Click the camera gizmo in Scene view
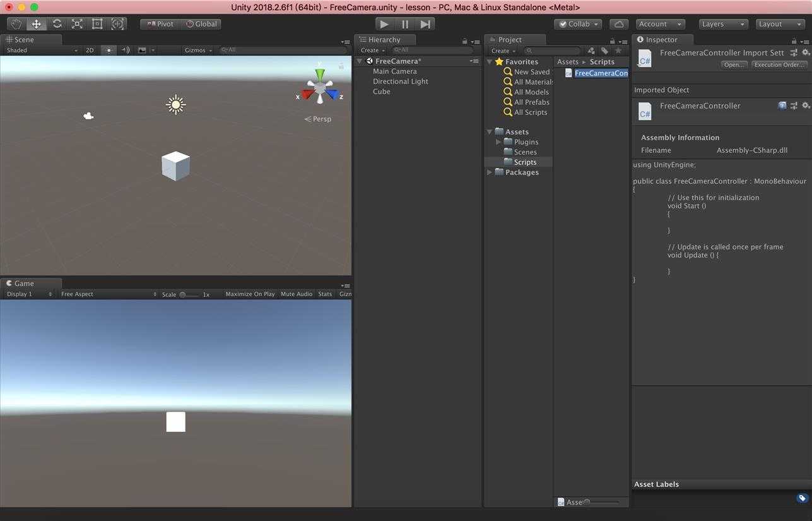Viewport: 812px width, 521px height. [88, 116]
